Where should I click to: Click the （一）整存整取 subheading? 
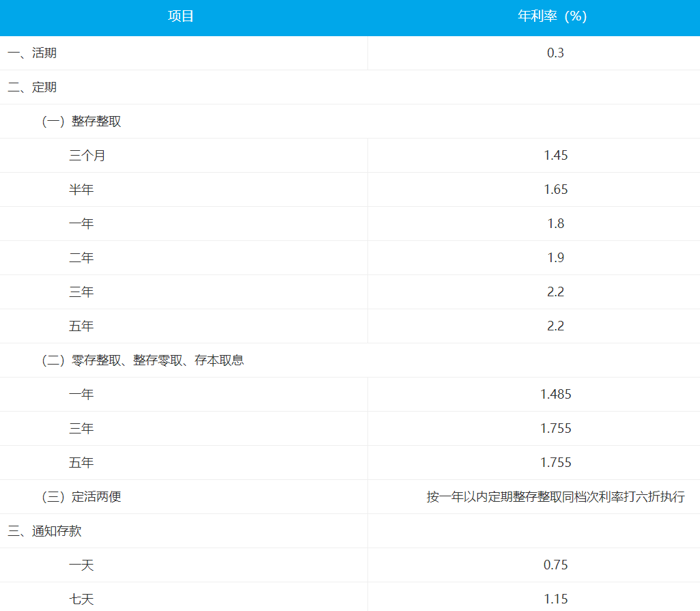coord(81,122)
